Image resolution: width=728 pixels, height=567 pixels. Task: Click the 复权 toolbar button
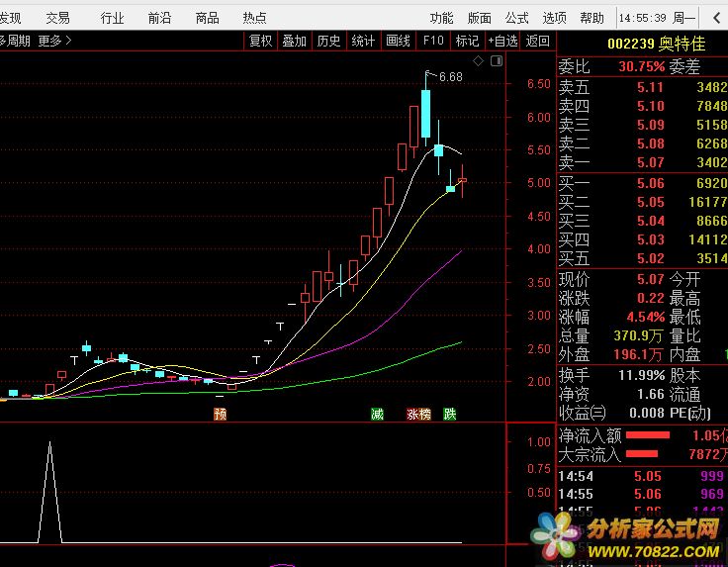(260, 41)
